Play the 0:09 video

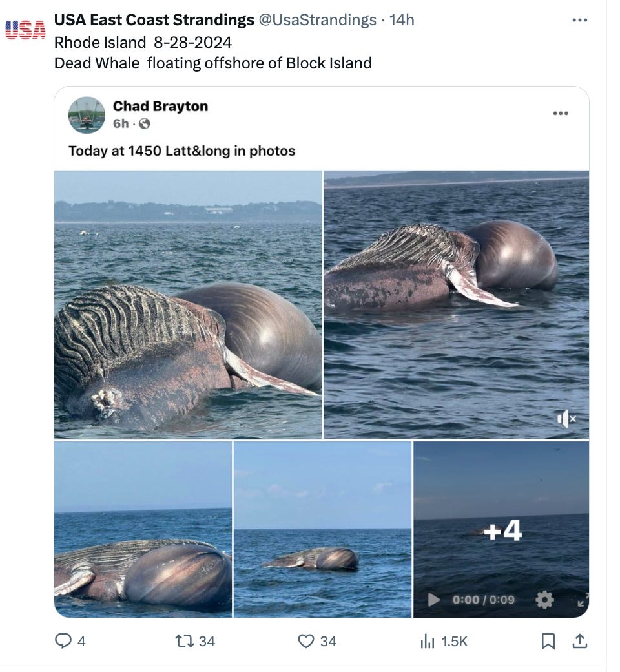(433, 599)
